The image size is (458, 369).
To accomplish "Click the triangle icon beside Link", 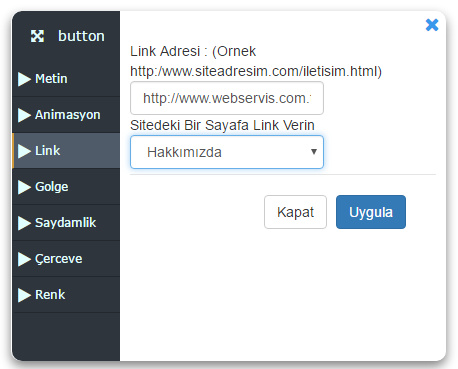I will pos(24,151).
